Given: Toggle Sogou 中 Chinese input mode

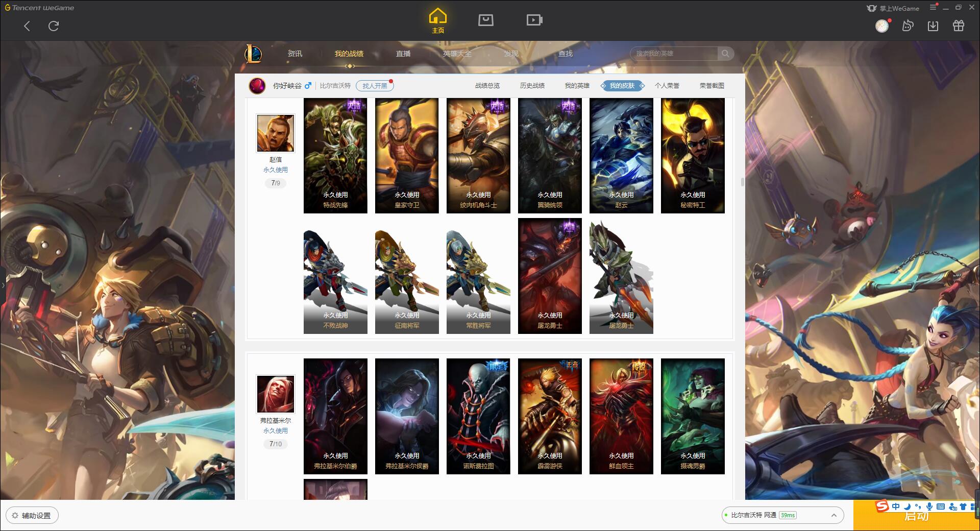Looking at the screenshot, I should 896,506.
